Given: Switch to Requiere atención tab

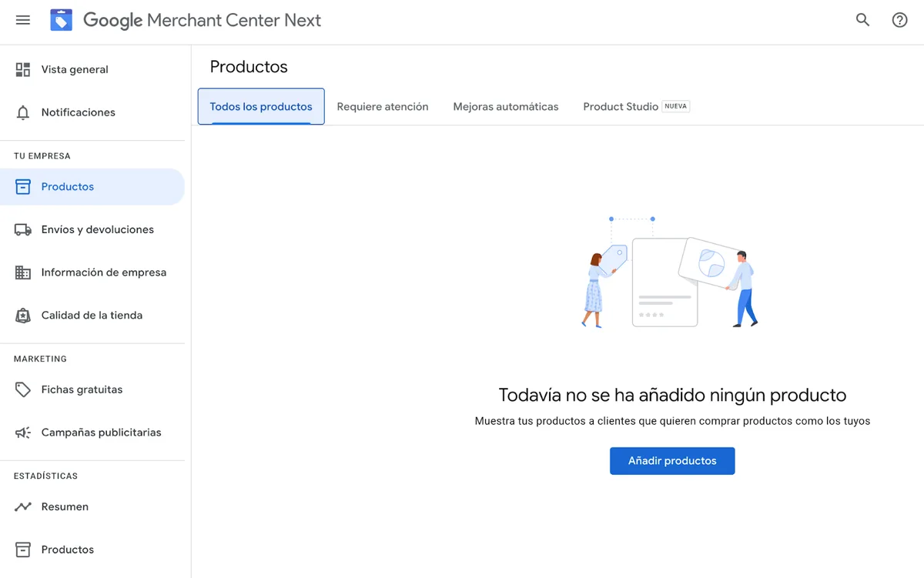Looking at the screenshot, I should pos(383,106).
